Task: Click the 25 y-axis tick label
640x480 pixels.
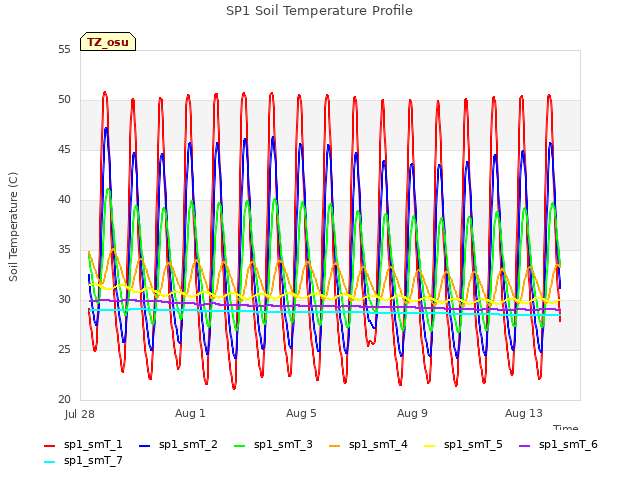Action: coord(64,350)
